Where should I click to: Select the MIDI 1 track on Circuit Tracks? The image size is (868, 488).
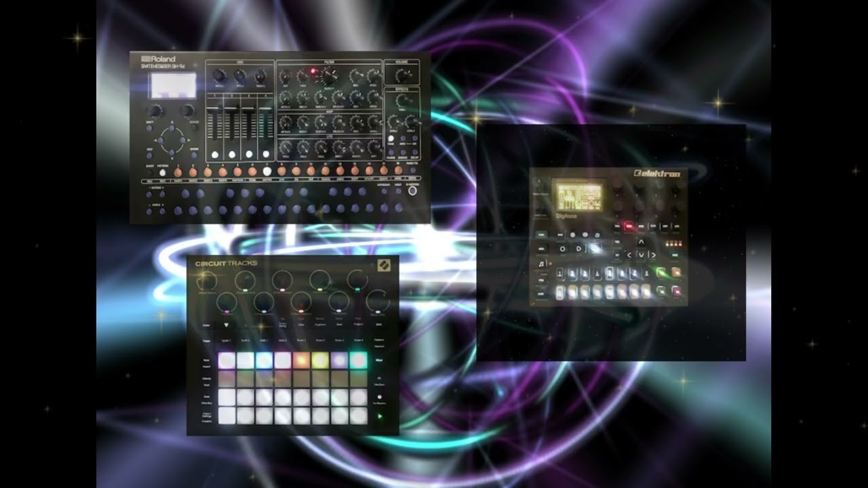(264, 340)
